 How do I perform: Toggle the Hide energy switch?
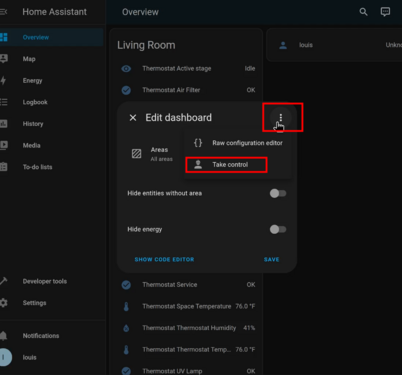278,229
